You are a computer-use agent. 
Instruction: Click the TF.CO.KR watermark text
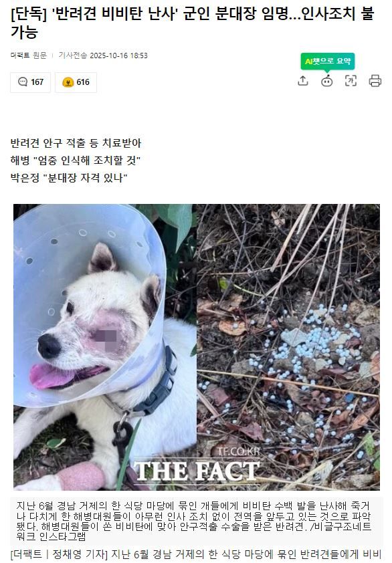point(239,451)
